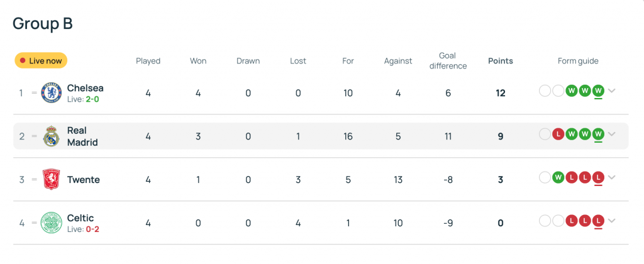
Task: Click the Goal difference column header
Action: (448, 61)
